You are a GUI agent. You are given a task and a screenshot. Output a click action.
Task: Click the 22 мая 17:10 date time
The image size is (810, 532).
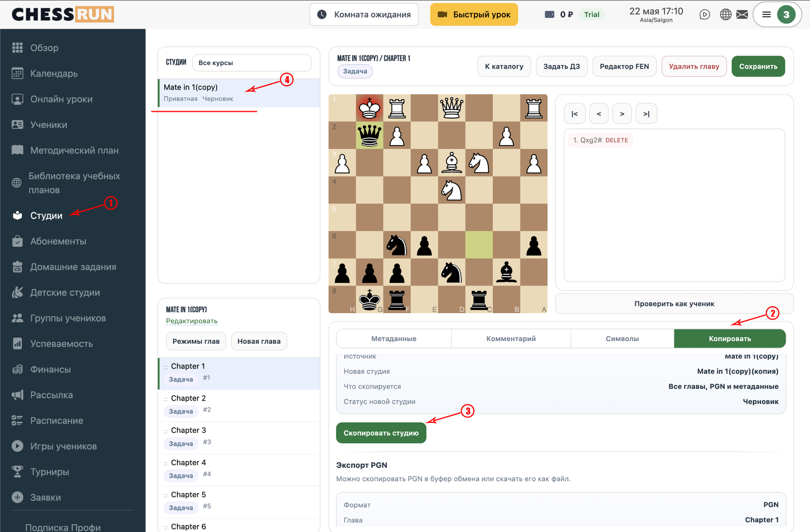tap(656, 11)
